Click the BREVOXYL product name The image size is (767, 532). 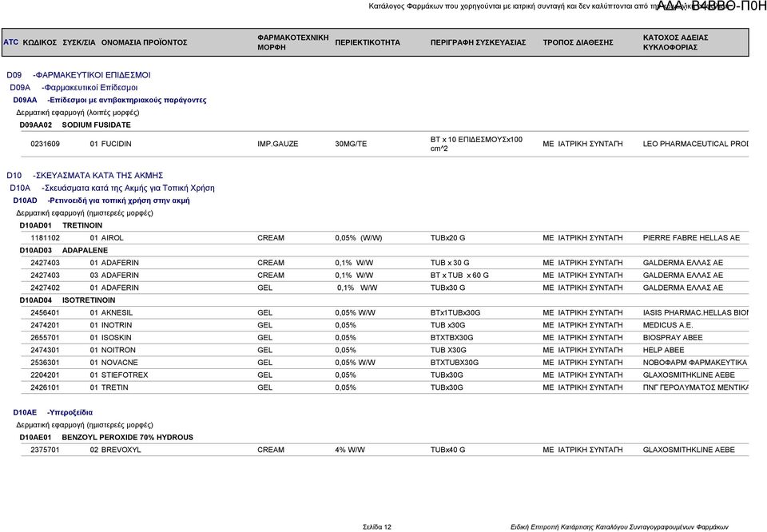pyautogui.click(x=121, y=450)
